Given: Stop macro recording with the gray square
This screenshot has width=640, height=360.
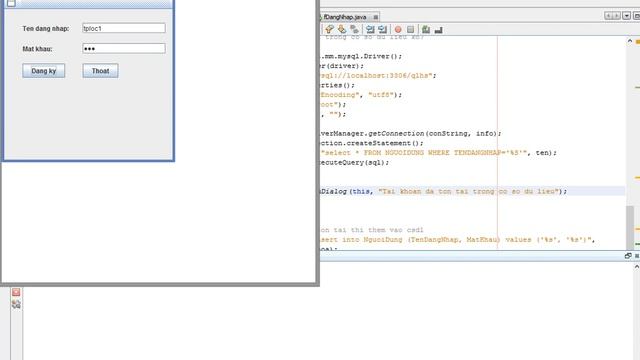Looking at the screenshot, I should pyautogui.click(x=411, y=29).
